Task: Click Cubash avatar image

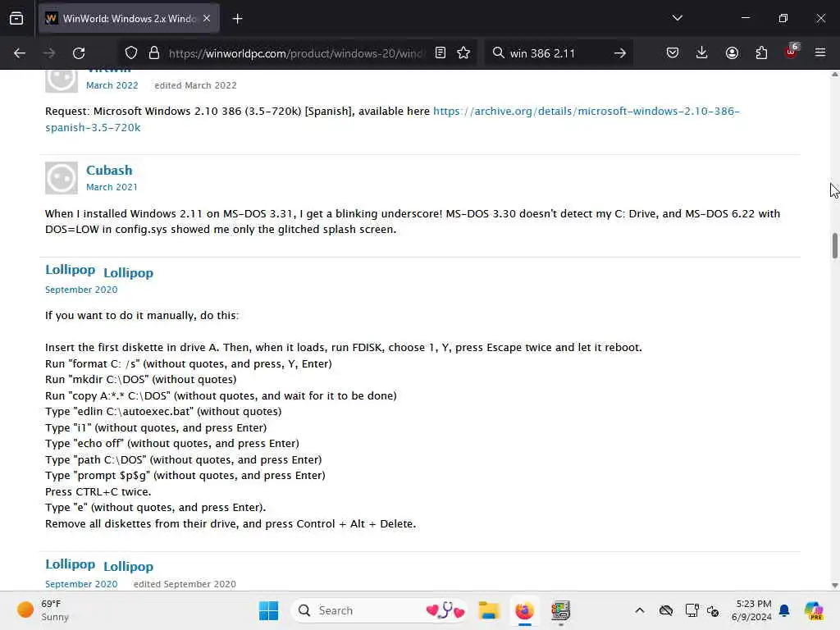Action: [x=61, y=178]
